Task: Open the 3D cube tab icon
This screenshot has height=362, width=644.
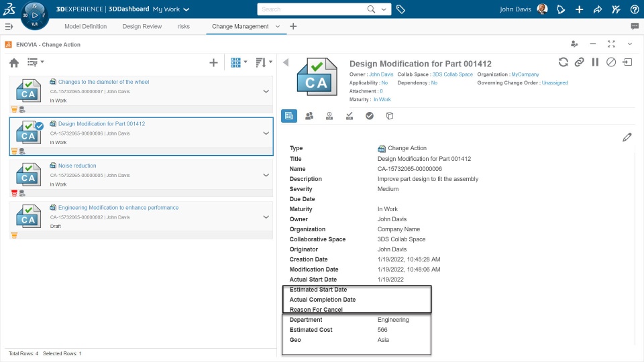Action: [390, 115]
